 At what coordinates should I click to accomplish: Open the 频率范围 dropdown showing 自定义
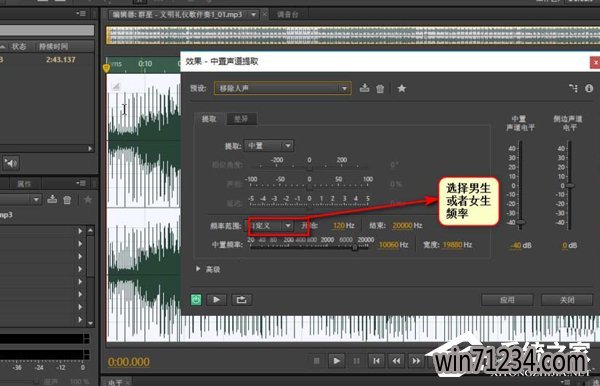(x=269, y=226)
